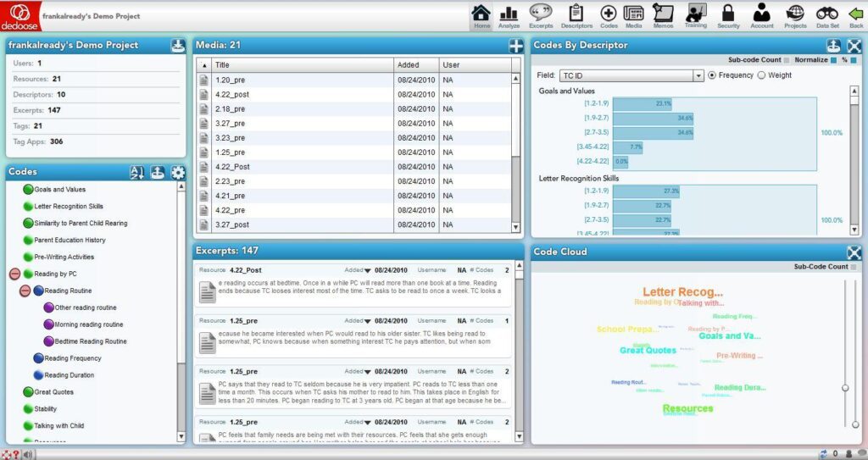Click 'Letter Recog...' in Code Cloud
868x460 pixels.
(x=682, y=291)
